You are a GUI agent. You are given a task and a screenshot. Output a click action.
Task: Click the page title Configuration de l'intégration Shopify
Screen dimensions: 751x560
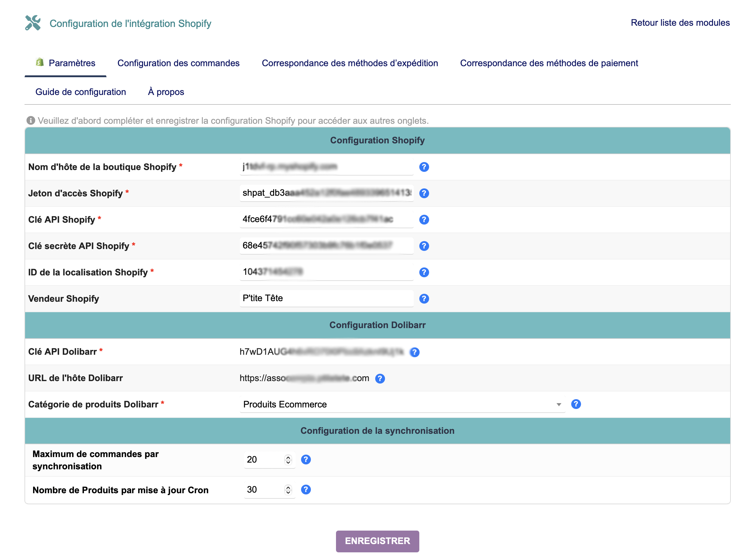click(x=130, y=23)
